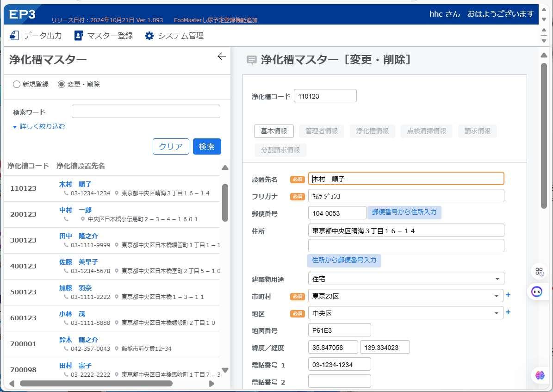Collapse list panel with back arrow icon
Screen dimensions: 553x392
click(x=222, y=56)
